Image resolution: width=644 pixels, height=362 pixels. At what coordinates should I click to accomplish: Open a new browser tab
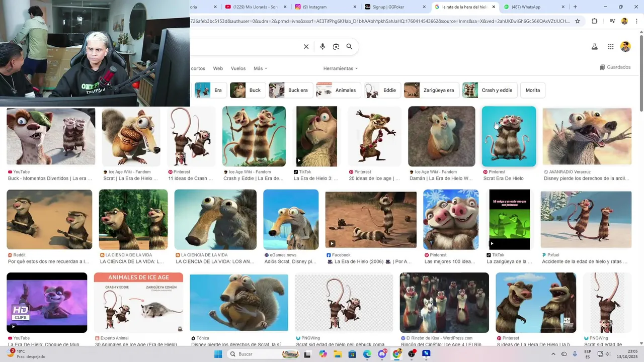click(x=575, y=7)
